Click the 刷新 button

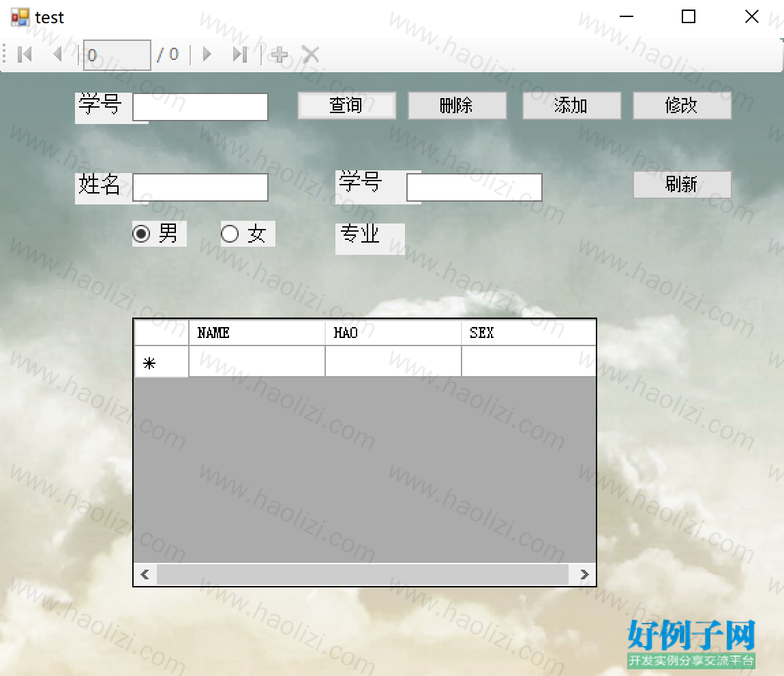point(682,185)
